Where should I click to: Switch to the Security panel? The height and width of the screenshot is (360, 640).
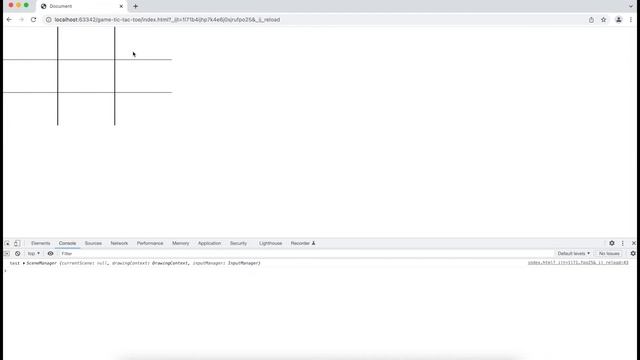click(x=238, y=243)
